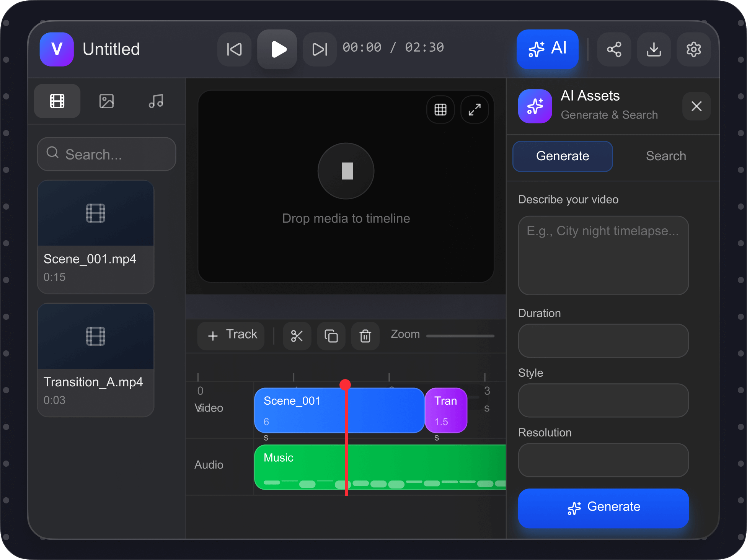Image resolution: width=747 pixels, height=560 pixels.
Task: Expand preview to fullscreen
Action: point(474,110)
